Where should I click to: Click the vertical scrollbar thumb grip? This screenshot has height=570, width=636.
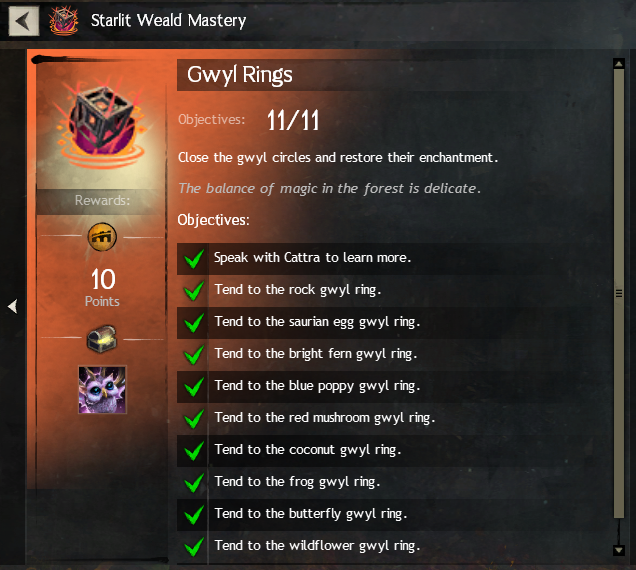click(x=619, y=293)
